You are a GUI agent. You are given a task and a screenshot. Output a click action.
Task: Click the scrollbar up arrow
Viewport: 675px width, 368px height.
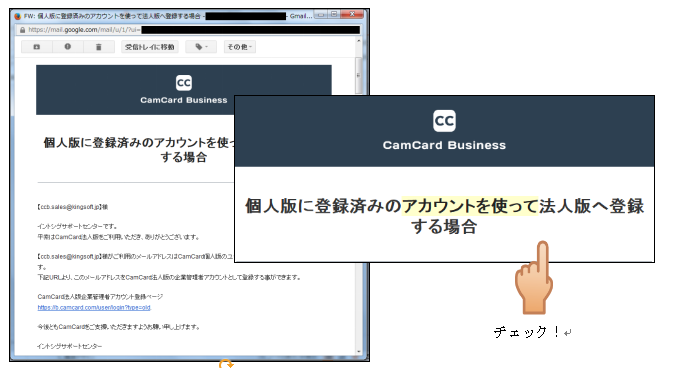[359, 41]
